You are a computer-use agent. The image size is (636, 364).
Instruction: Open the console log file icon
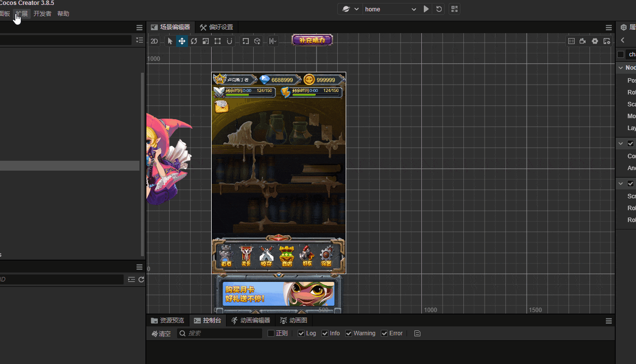pyautogui.click(x=417, y=333)
